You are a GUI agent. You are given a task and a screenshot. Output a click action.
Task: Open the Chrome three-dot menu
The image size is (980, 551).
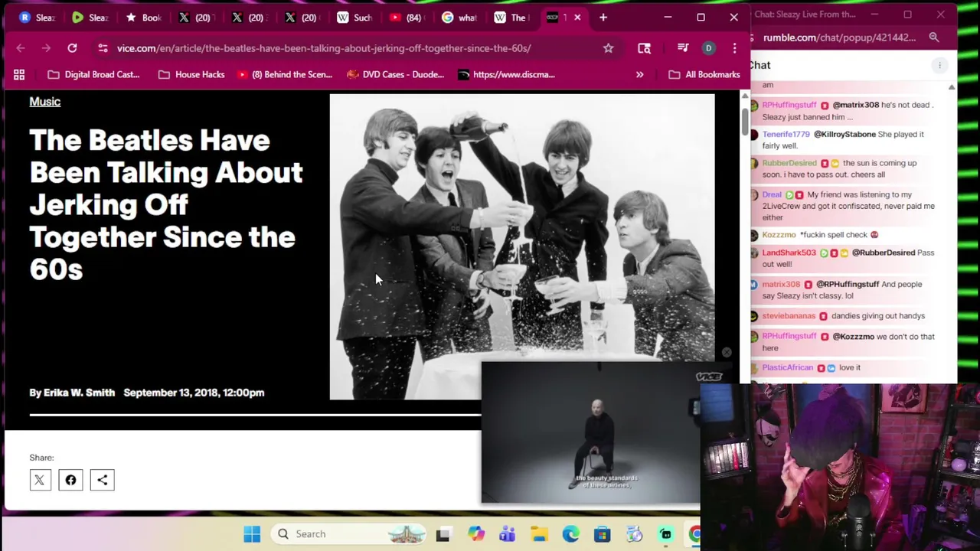tap(734, 48)
